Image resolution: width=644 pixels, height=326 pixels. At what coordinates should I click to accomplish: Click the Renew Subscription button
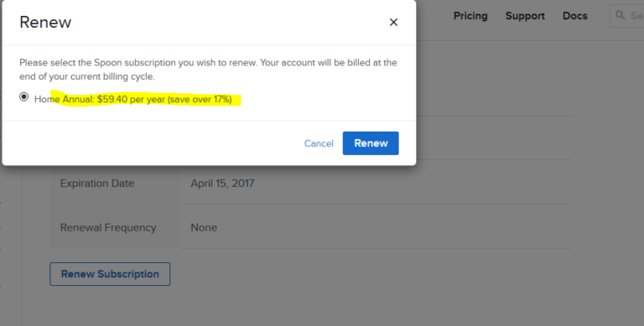[x=110, y=274]
